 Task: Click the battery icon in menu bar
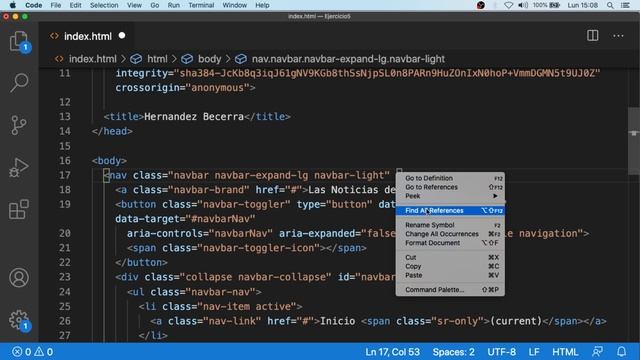[555, 5]
